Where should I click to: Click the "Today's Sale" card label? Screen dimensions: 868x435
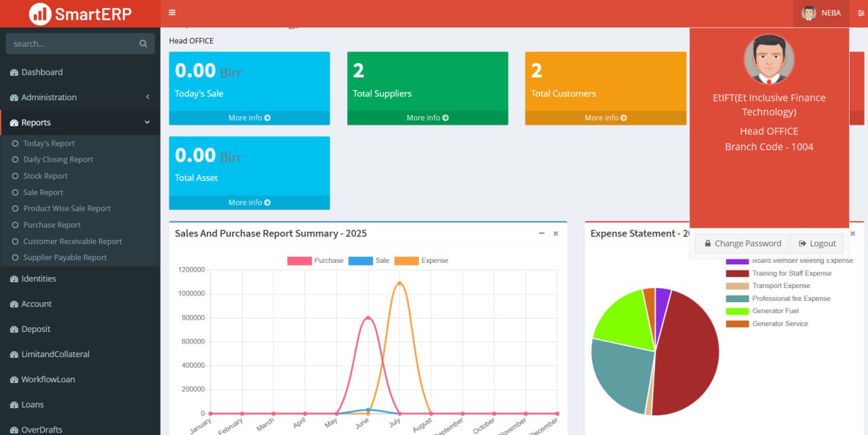pyautogui.click(x=199, y=94)
